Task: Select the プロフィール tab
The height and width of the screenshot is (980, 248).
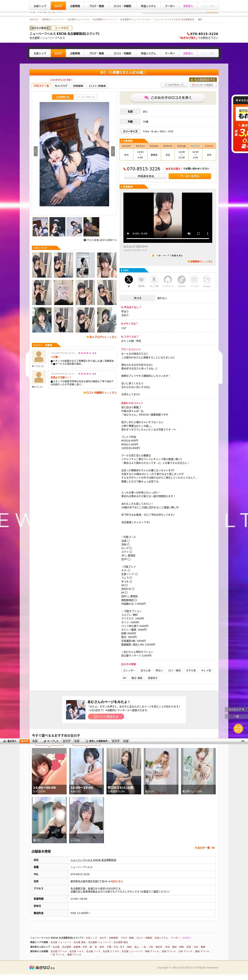Action: [41, 86]
